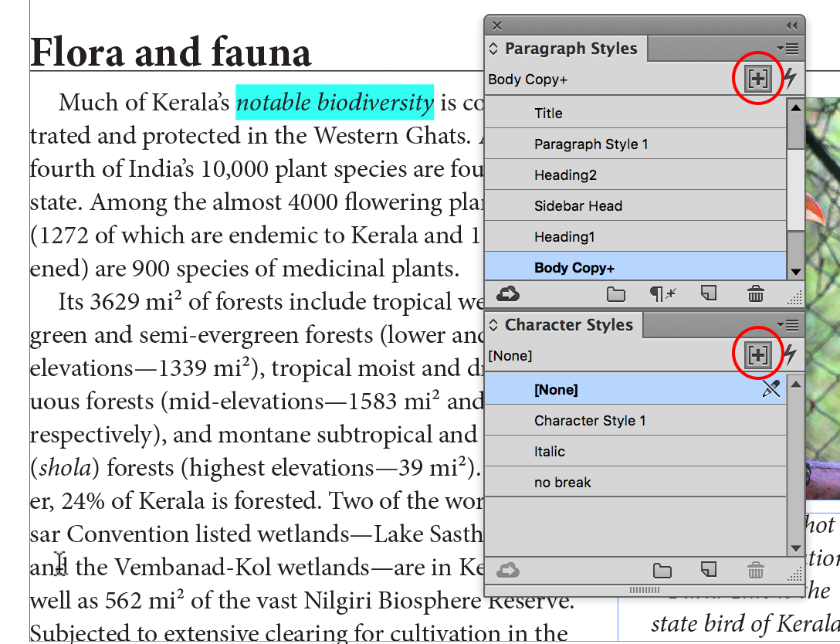
Task: Collapse panels with the double-arrow chevron
Action: (x=791, y=25)
